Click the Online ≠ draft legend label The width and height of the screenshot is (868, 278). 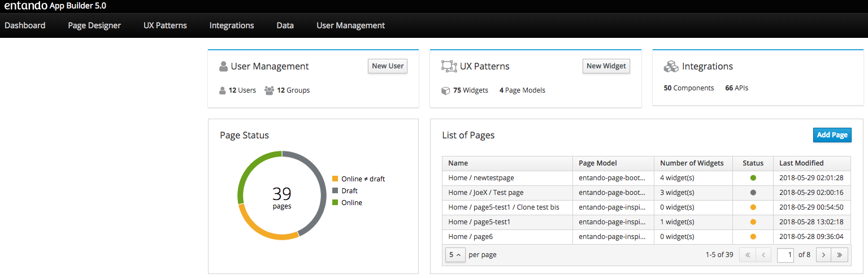pos(363,179)
